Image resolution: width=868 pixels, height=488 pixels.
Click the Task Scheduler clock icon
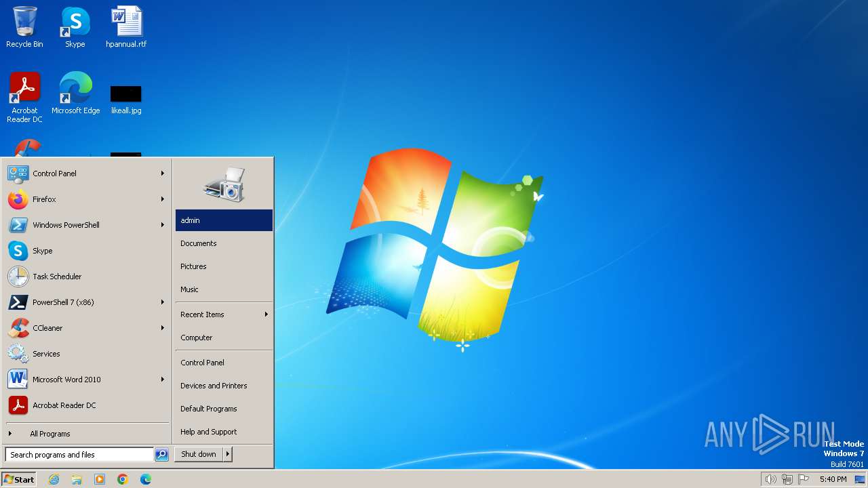(x=18, y=277)
